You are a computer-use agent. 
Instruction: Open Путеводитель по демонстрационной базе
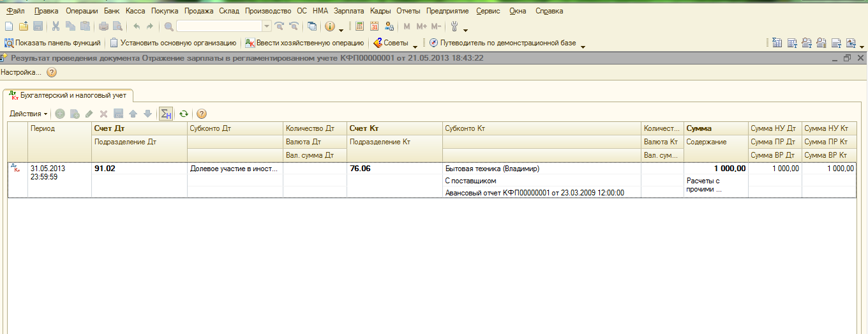pos(503,43)
